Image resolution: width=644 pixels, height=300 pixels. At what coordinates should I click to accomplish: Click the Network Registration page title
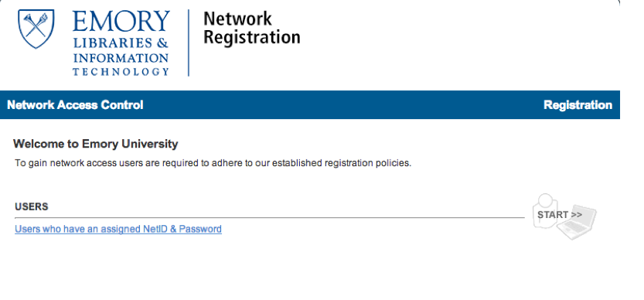click(252, 28)
